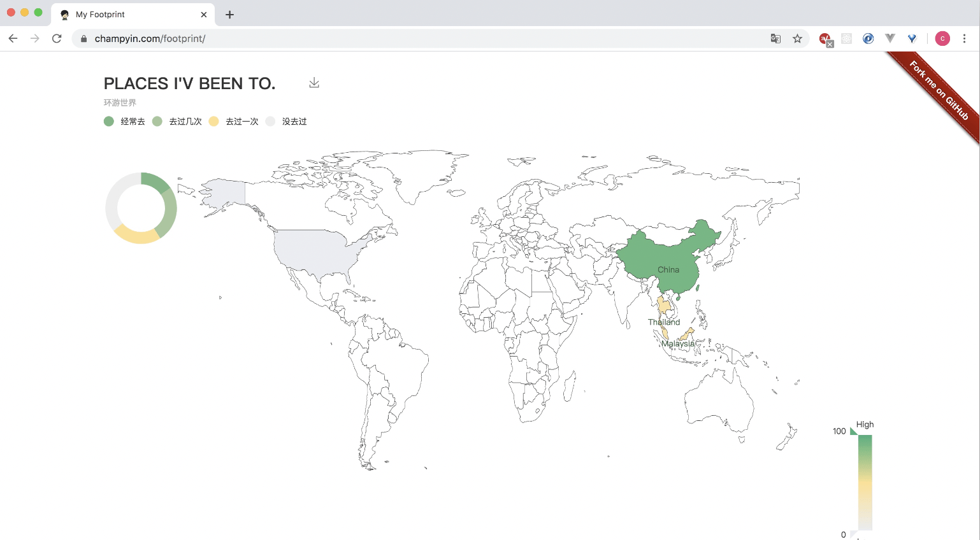Open the Google Translate page icon

775,38
